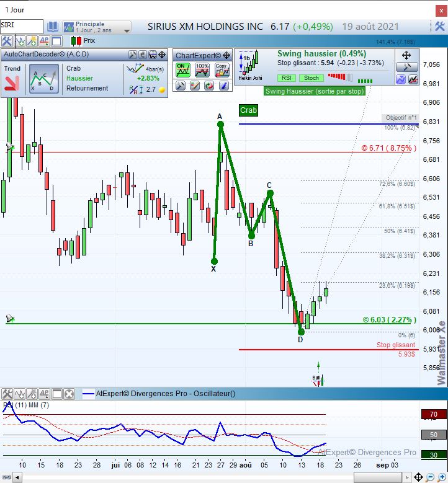Toggle the RSI filter button

(287, 78)
